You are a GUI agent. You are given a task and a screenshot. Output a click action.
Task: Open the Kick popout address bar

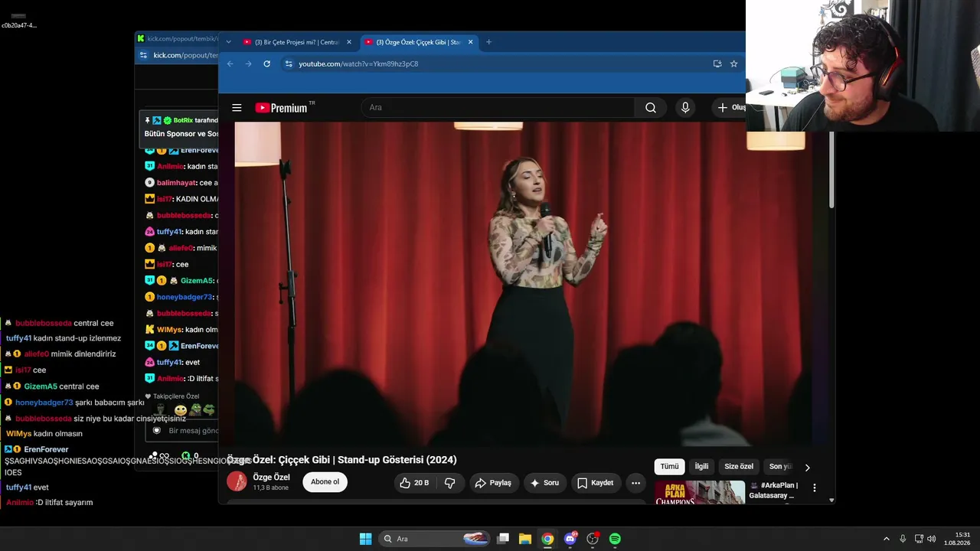coord(185,55)
